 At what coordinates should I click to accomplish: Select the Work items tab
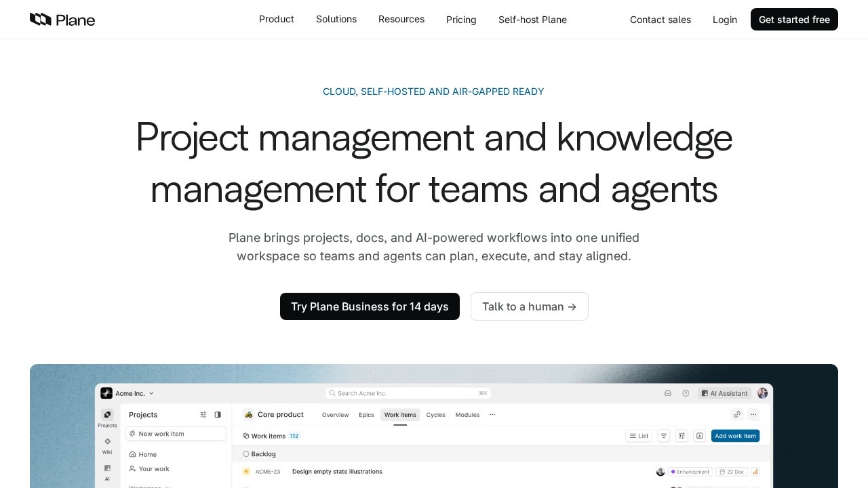click(x=400, y=415)
